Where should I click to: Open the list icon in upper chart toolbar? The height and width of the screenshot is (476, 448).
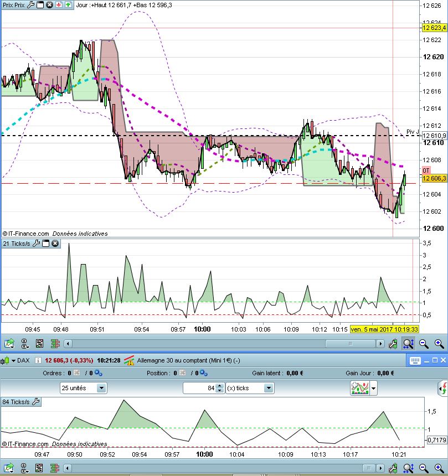coord(39,343)
